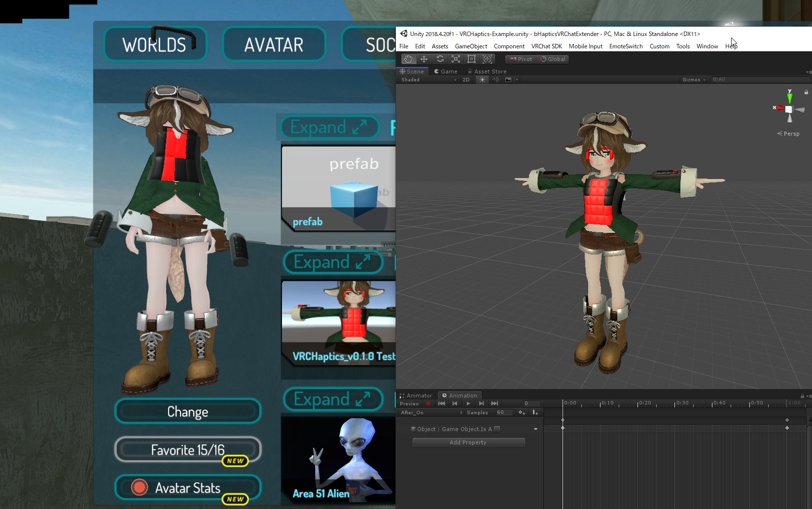Toggle 2D mode in the Scene view
The image size is (812, 509).
(x=466, y=79)
